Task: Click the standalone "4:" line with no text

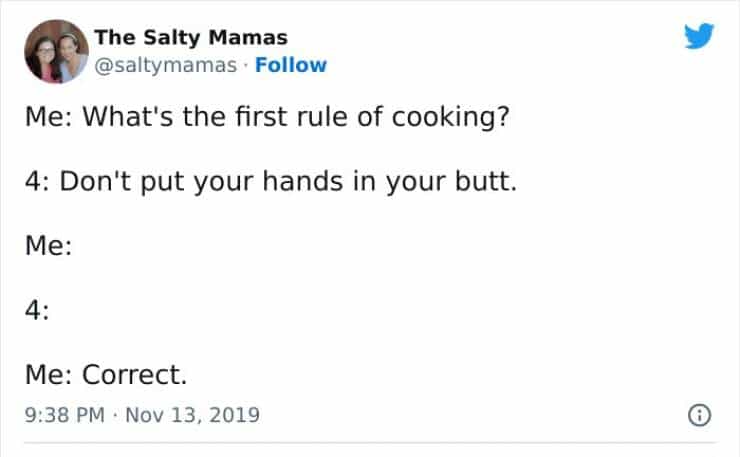Action: tap(39, 309)
